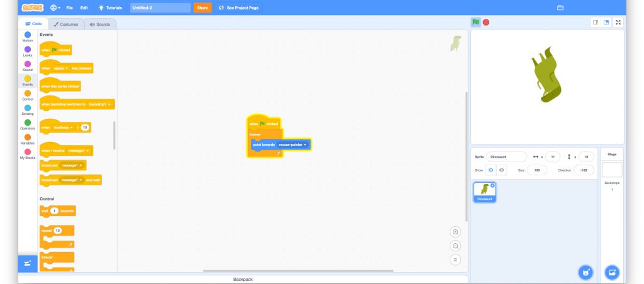Click the block palette vertical scrollbar
Image resolution: width=644 pixels, height=284 pixels.
point(114,136)
